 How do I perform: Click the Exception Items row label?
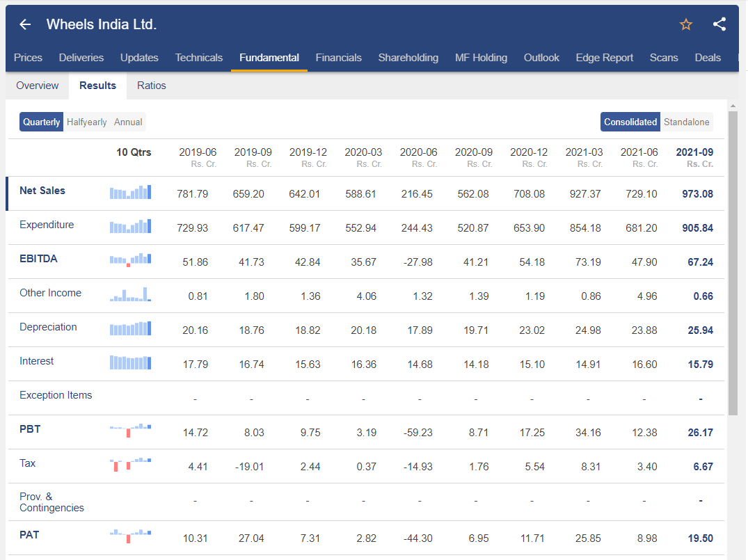pyautogui.click(x=56, y=395)
